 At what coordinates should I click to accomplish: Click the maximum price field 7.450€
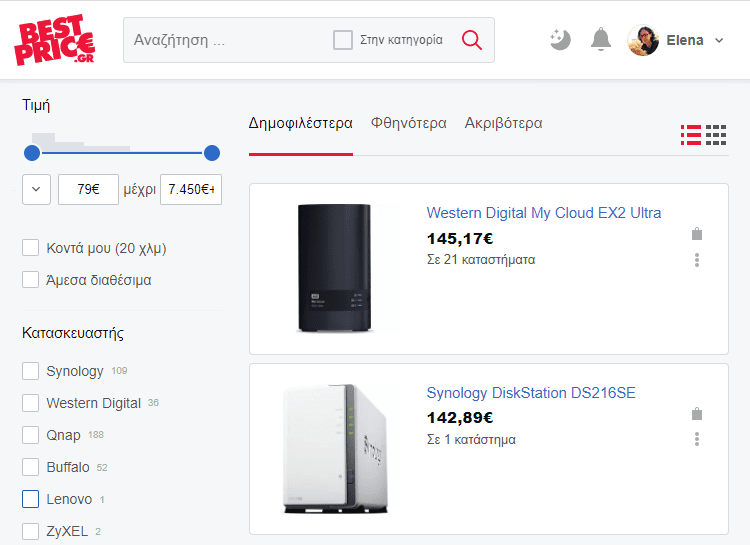(x=191, y=189)
